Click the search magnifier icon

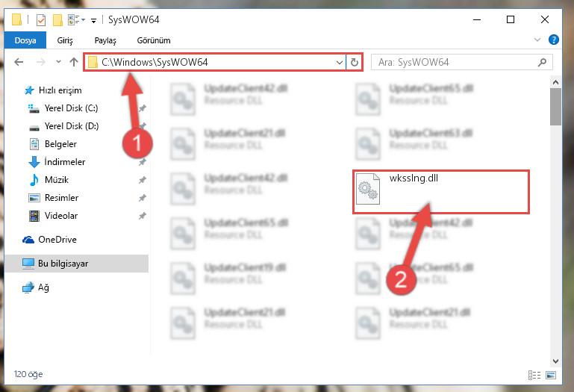coord(542,62)
